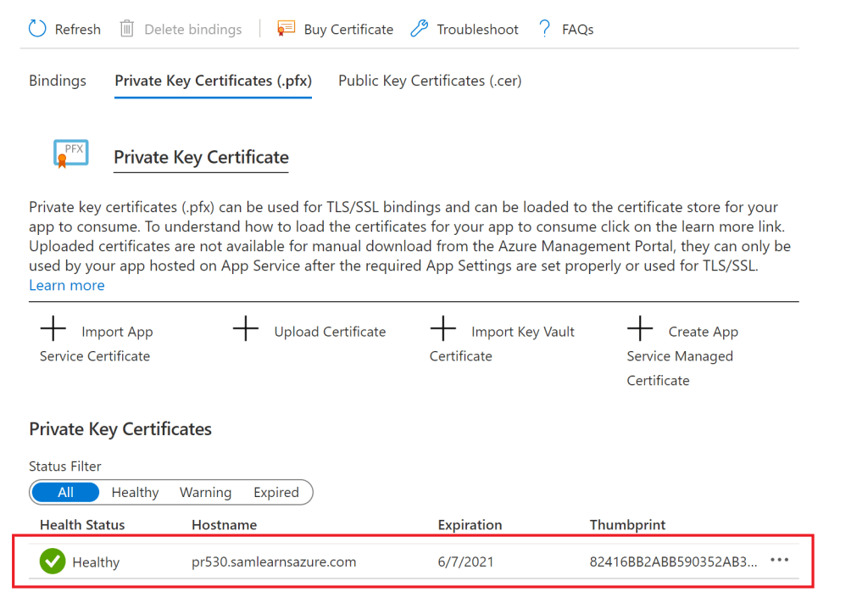Select the All status filter
The image size is (868, 598).
click(x=65, y=492)
